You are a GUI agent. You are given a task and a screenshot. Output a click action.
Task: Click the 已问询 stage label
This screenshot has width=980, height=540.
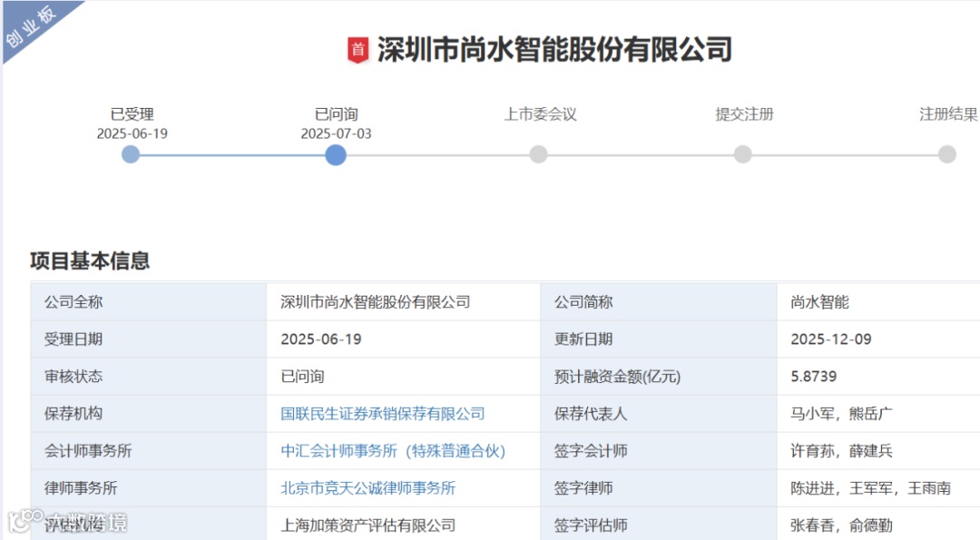[337, 114]
